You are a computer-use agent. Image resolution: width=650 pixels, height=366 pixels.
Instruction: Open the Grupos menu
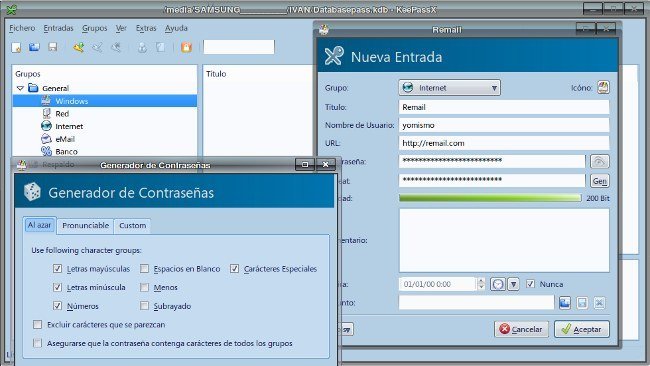tap(95, 28)
